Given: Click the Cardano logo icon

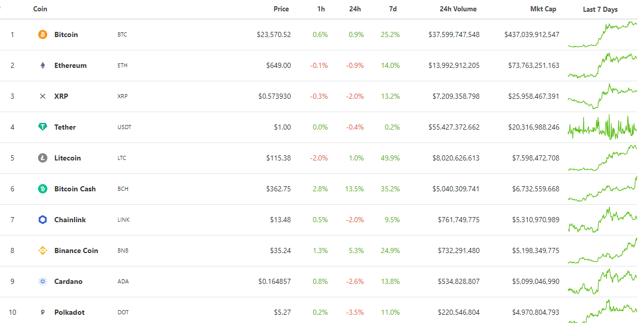Looking at the screenshot, I should tap(43, 281).
